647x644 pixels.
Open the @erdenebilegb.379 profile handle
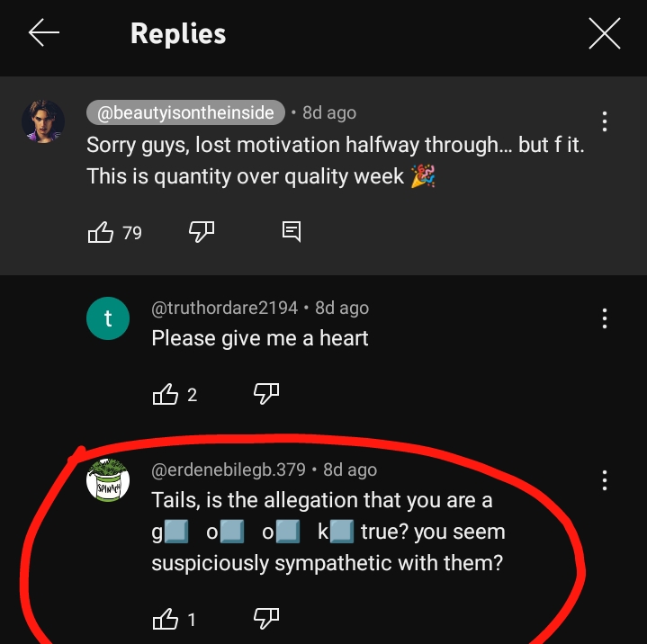click(229, 470)
